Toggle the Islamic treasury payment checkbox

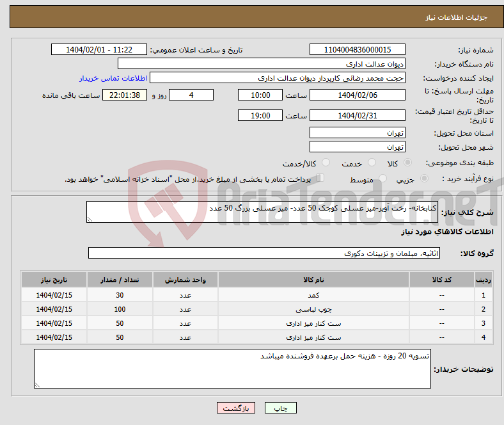point(320,177)
